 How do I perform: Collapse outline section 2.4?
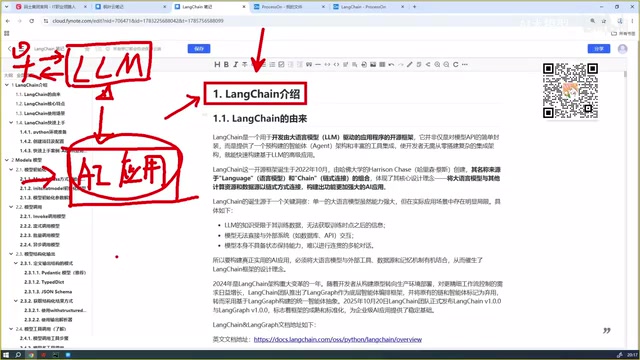(11, 329)
